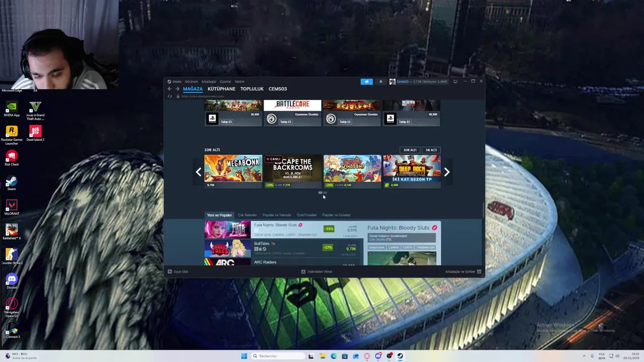This screenshot has width=644, height=362.
Task: Open Grand Theft Auto V desktop shortcut
Action: (x=35, y=111)
